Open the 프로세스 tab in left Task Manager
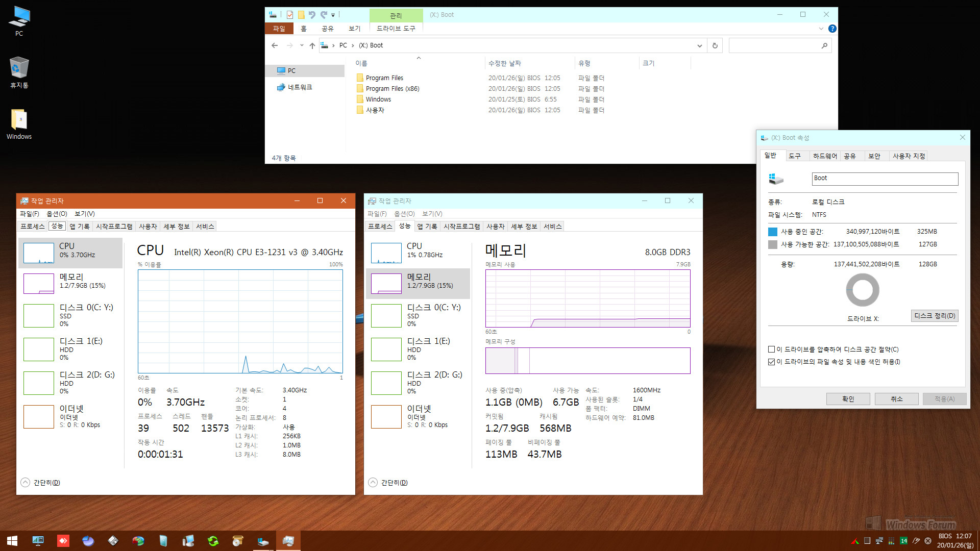980x551 pixels. point(32,227)
